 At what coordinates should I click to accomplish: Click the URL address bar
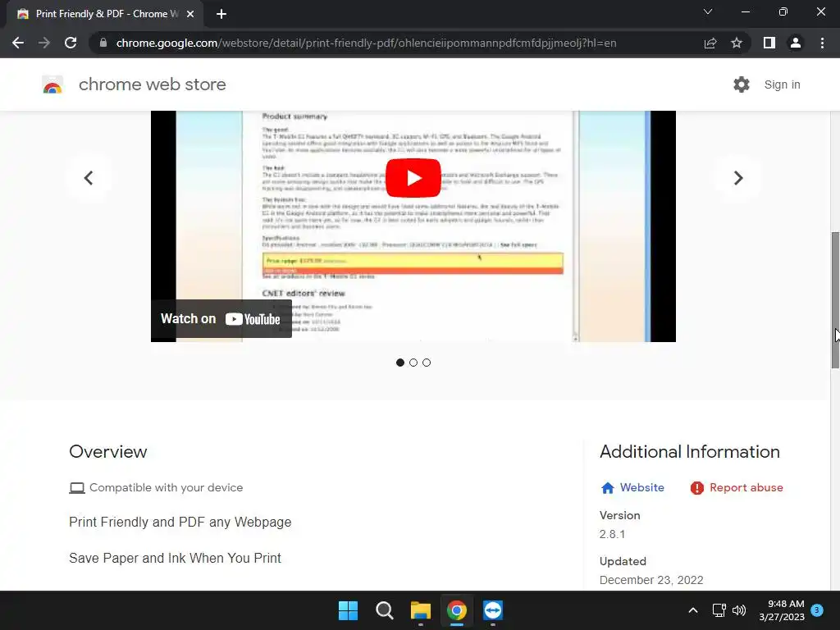pos(366,43)
